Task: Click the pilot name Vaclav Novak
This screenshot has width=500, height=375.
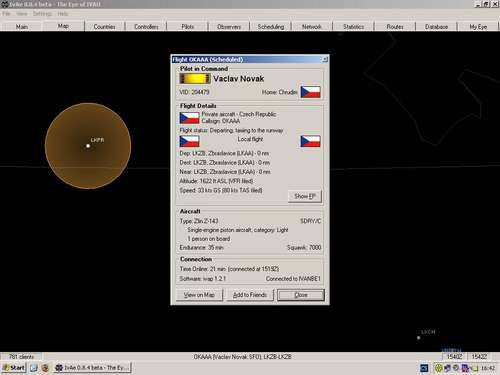Action: (239, 79)
